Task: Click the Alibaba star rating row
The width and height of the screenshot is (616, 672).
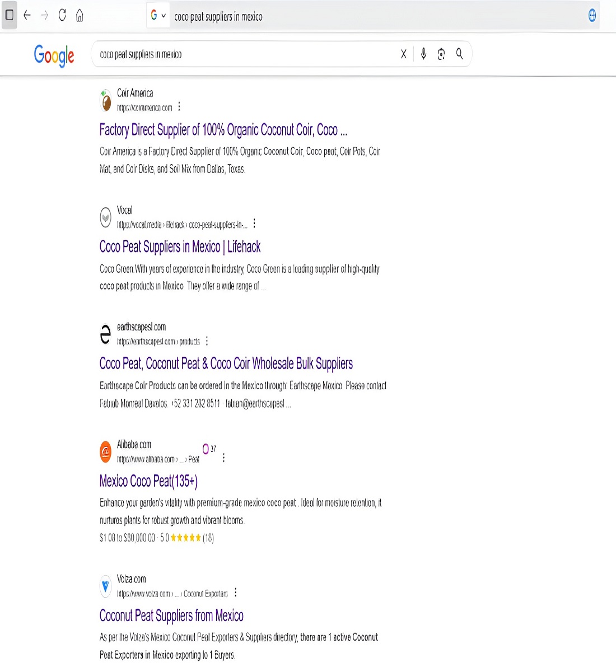Action: 157,538
